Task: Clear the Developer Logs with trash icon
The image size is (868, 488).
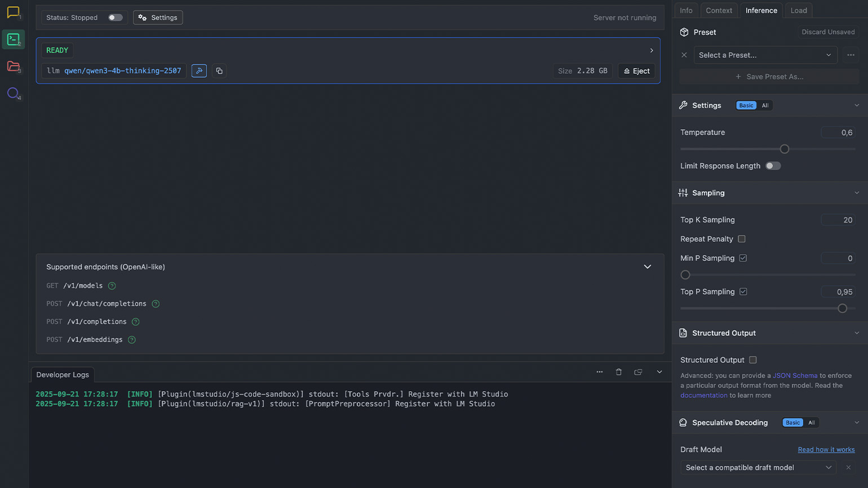Action: coord(619,372)
